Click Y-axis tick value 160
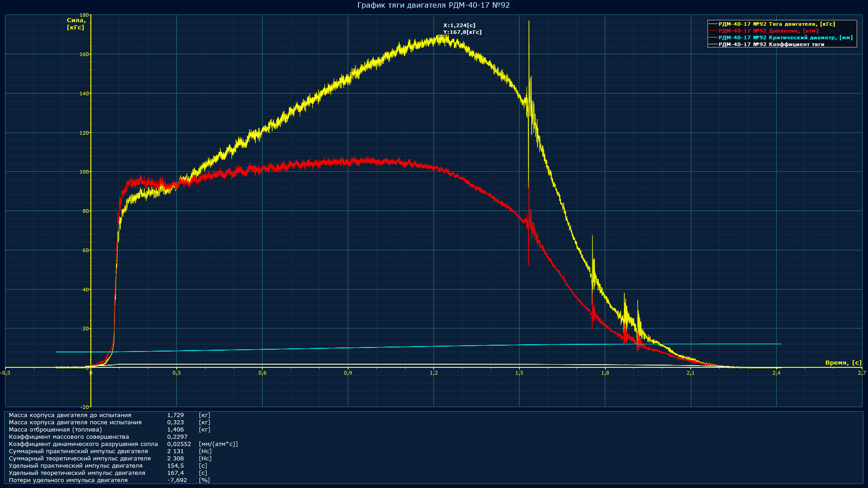Image resolution: width=868 pixels, height=488 pixels. pyautogui.click(x=84, y=54)
